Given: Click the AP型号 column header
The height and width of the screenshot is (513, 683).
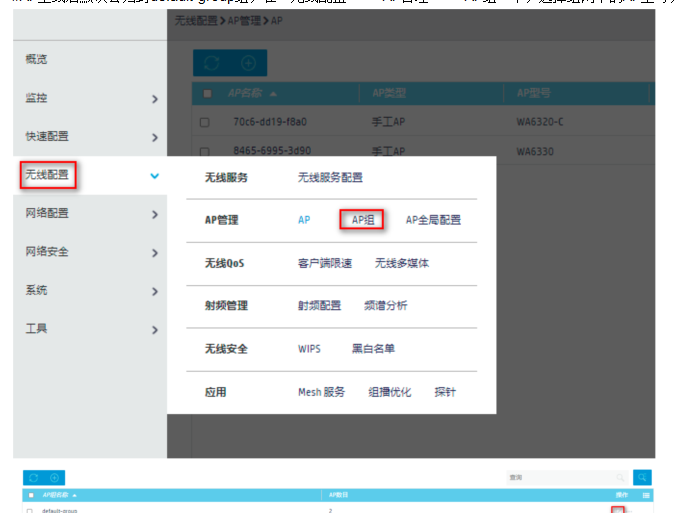Looking at the screenshot, I should pos(534,93).
